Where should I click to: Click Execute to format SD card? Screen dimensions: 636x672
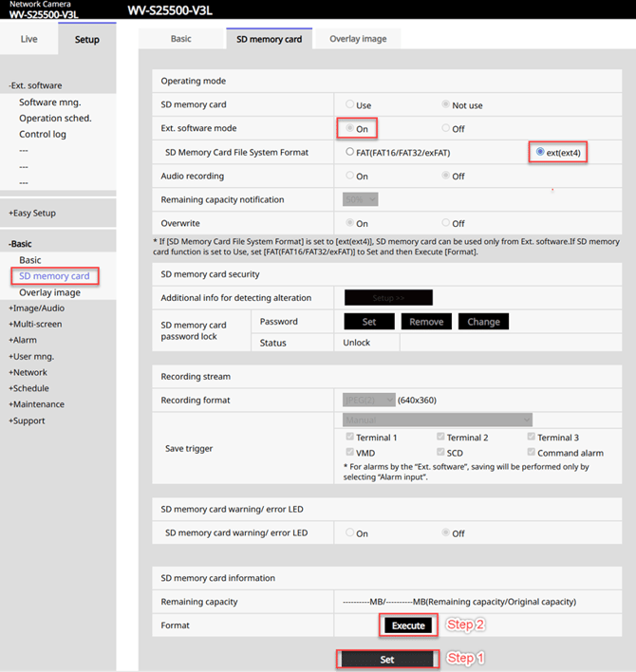pyautogui.click(x=409, y=625)
